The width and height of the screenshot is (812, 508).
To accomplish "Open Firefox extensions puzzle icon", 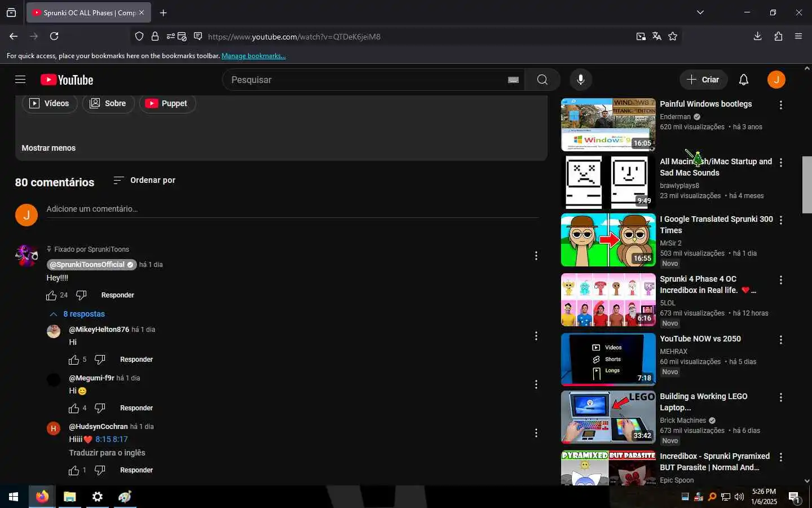I will tap(778, 36).
